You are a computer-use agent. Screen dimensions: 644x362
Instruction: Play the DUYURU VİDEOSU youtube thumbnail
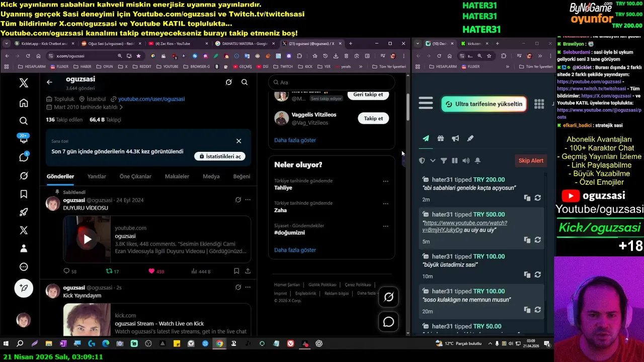coord(87,239)
